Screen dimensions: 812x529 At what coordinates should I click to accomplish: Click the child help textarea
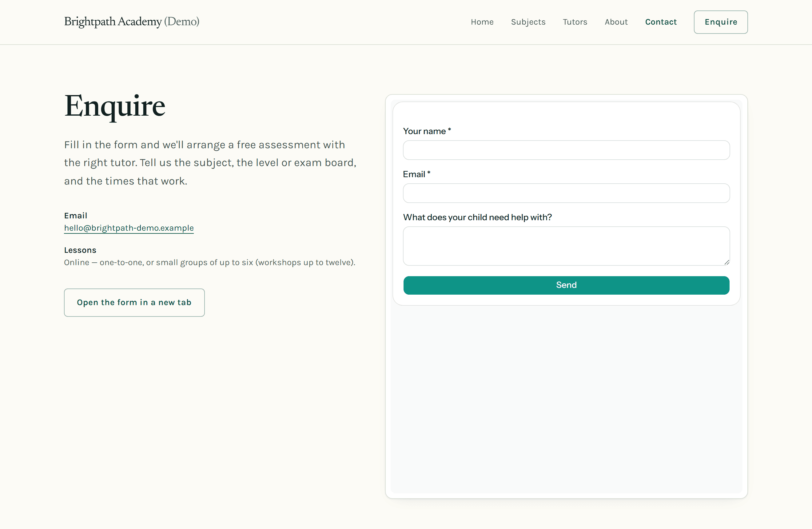coord(566,246)
